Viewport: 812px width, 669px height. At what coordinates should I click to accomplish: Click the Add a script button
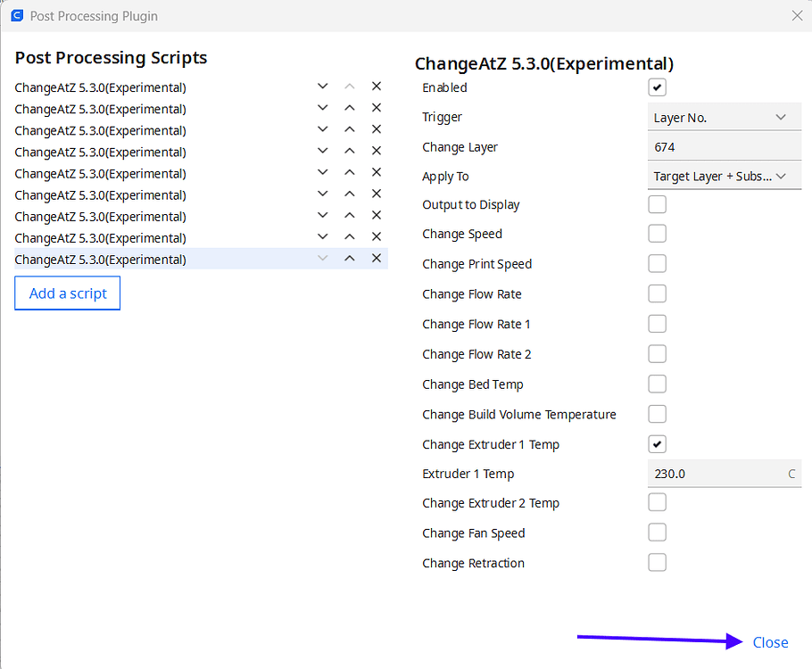point(68,293)
